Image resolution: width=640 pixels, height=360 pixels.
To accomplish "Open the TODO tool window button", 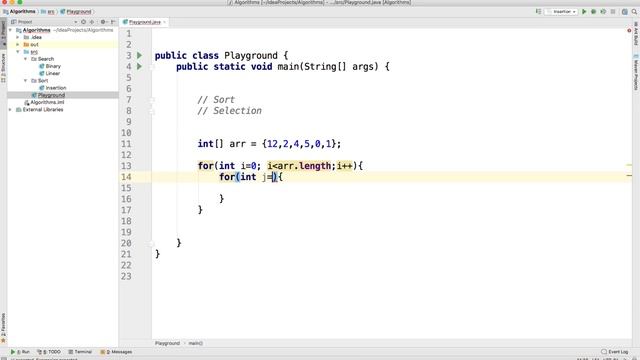I will [x=49, y=352].
